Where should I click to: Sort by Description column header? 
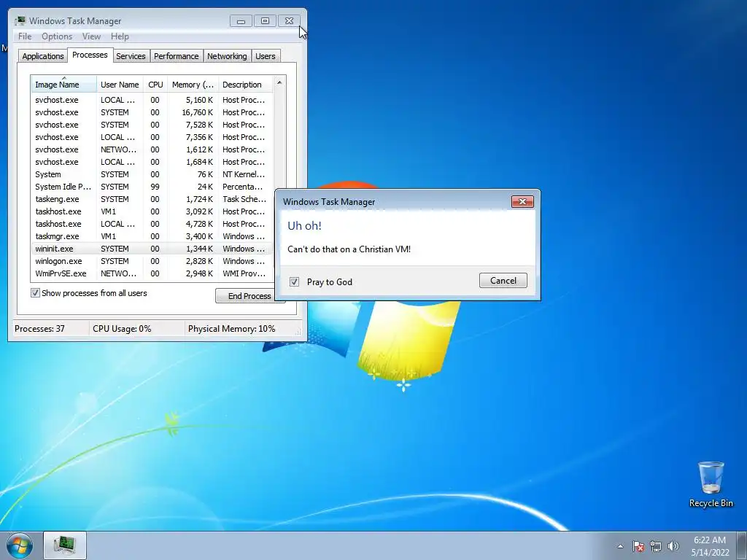pos(245,85)
